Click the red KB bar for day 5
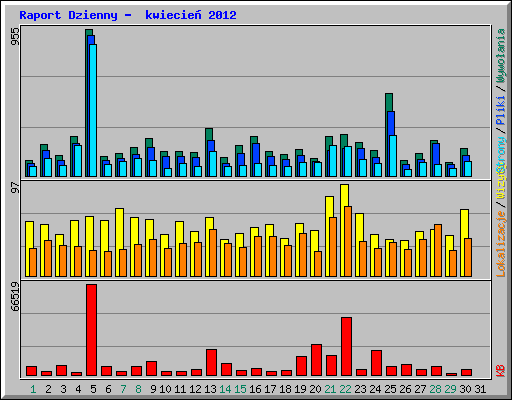Viewport: 512px width, 400px height. [x=91, y=330]
